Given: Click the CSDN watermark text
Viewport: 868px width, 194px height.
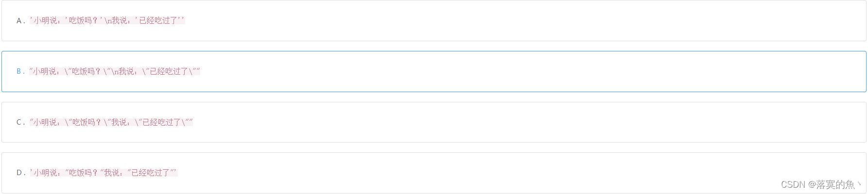Looking at the screenshot, I should pos(793,185).
